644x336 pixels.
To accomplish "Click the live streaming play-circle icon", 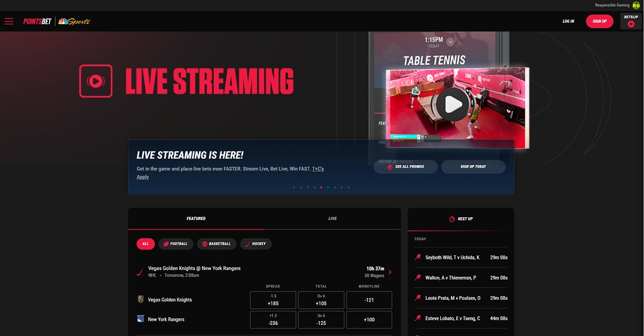I will (x=95, y=81).
